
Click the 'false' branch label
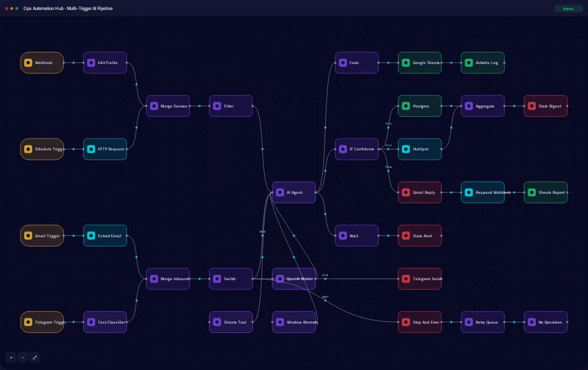(388, 167)
